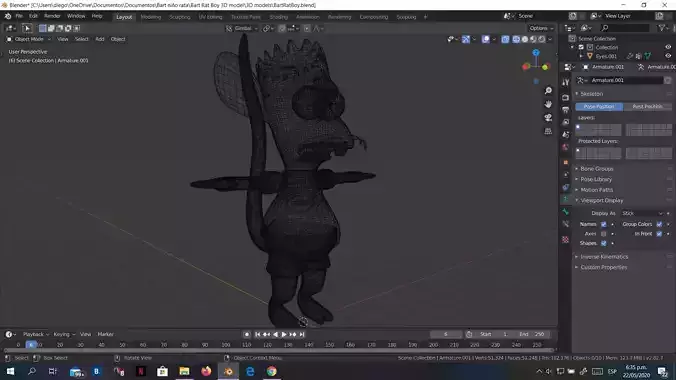Open the File menu
This screenshot has height=380, width=676.
click(19, 16)
